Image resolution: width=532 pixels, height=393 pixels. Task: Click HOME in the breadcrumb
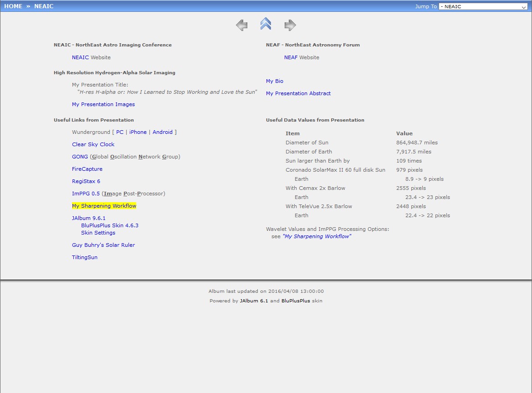[x=13, y=6]
